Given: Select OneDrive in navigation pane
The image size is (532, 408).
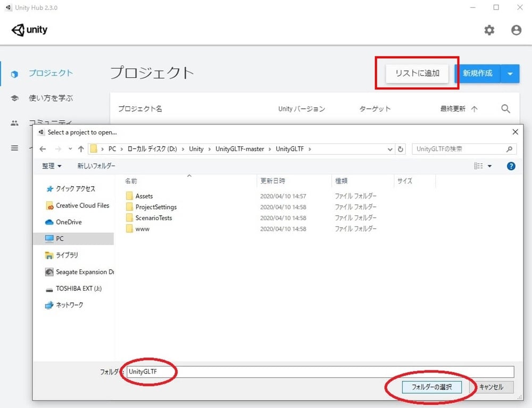Looking at the screenshot, I should tap(63, 222).
